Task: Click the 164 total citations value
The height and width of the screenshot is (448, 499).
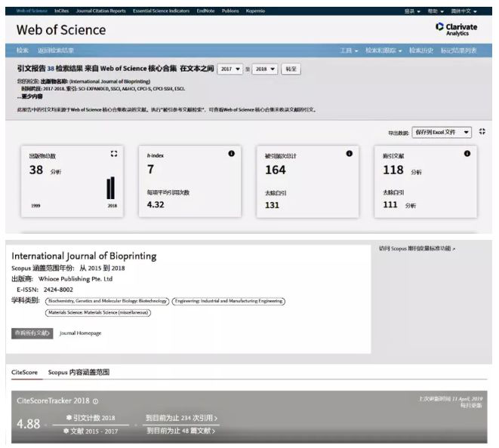Action: click(x=276, y=170)
